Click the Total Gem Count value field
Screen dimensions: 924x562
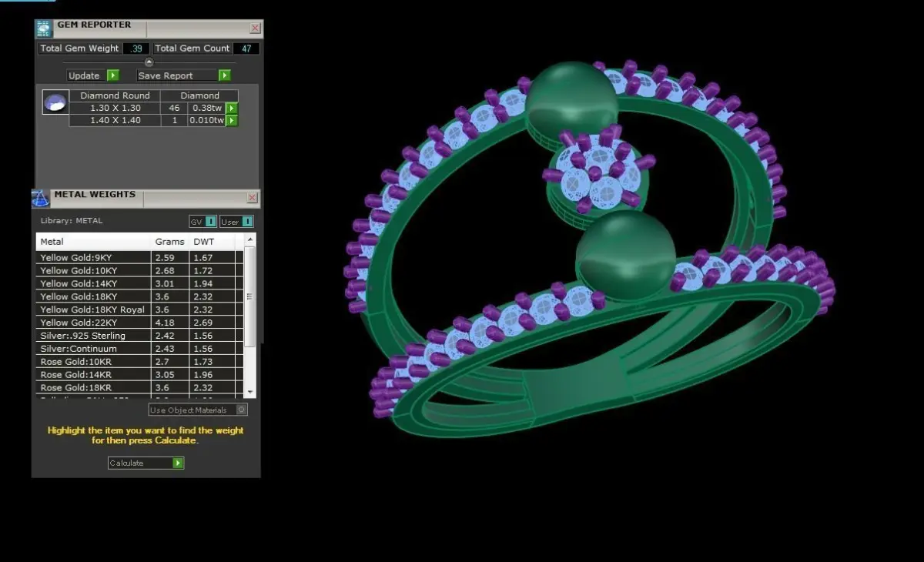pyautogui.click(x=246, y=49)
